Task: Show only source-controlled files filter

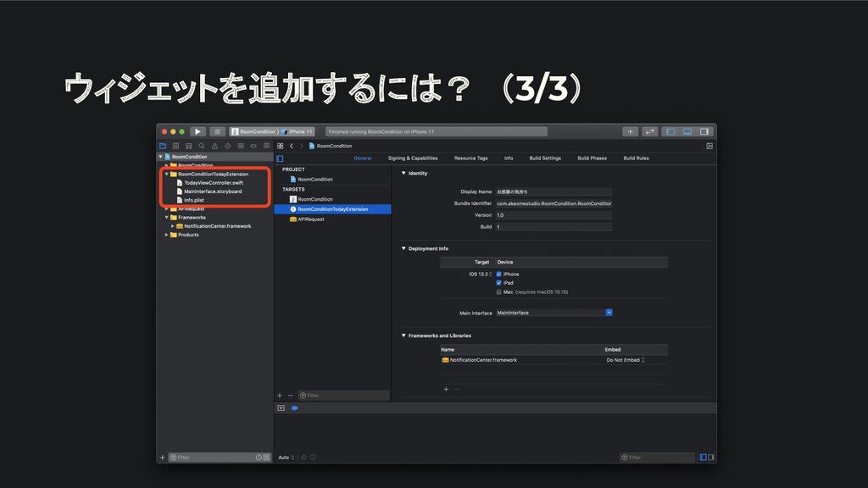Action: (x=266, y=457)
